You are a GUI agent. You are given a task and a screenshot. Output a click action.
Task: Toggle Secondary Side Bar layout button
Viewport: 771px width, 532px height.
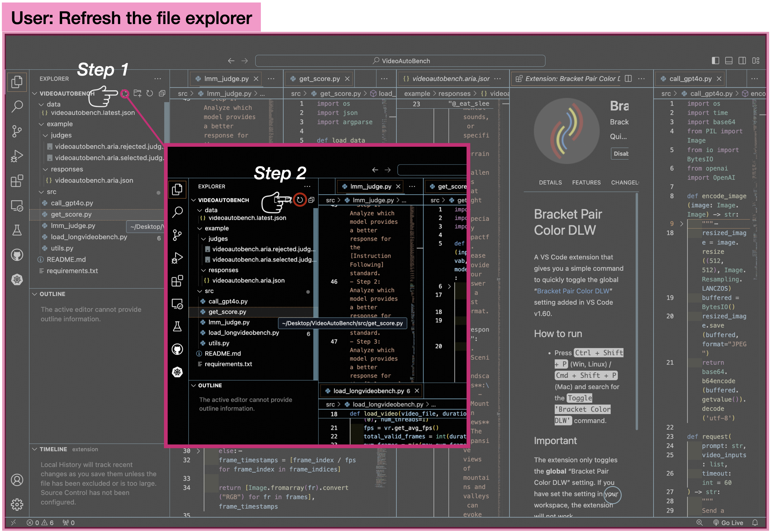(x=742, y=61)
